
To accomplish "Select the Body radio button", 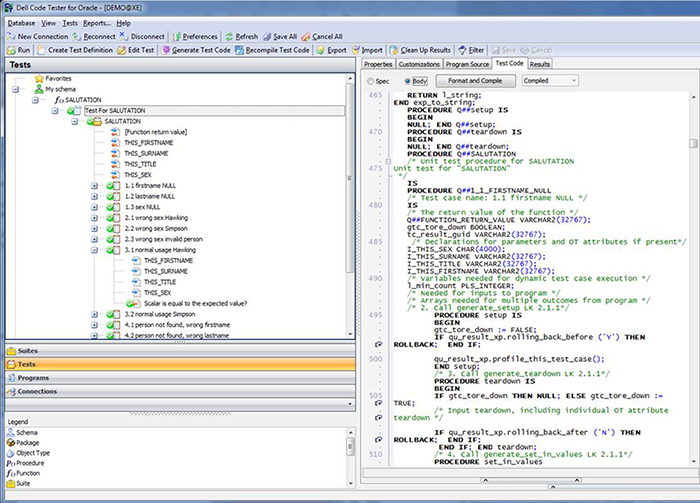I will [407, 81].
